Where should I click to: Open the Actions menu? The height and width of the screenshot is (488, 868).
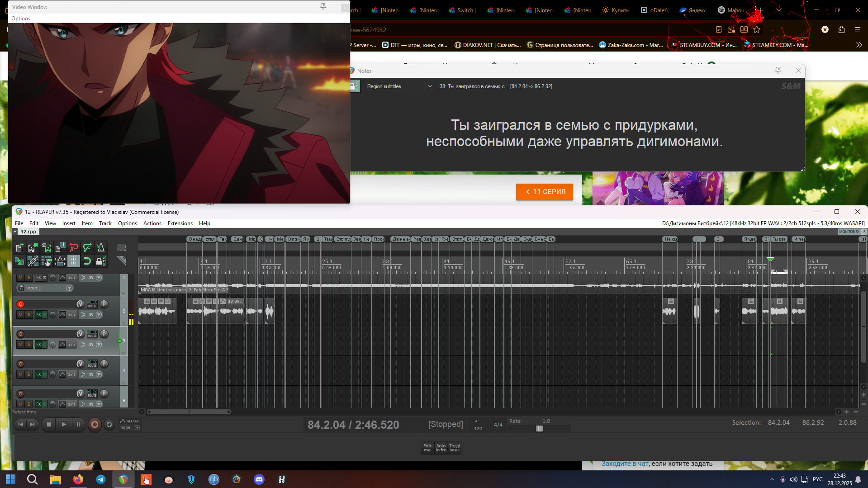pos(152,223)
